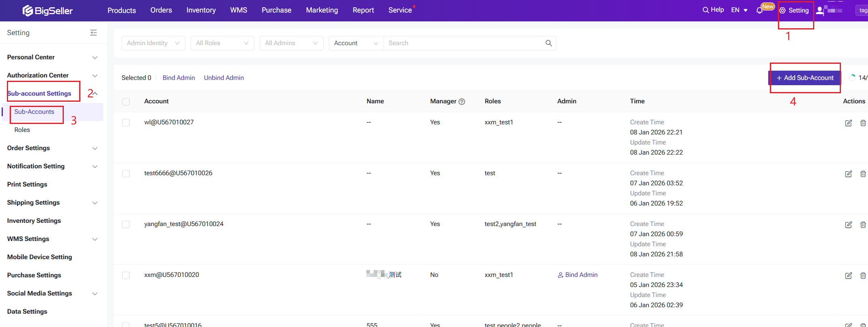Open the Admin Identity dropdown

tap(153, 43)
